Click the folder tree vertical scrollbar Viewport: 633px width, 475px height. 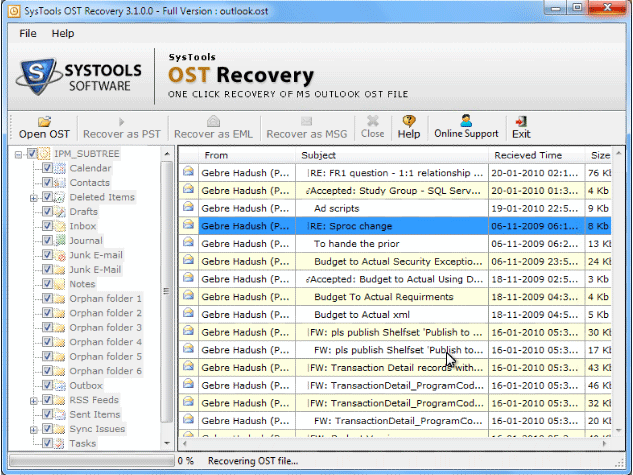coord(167,300)
